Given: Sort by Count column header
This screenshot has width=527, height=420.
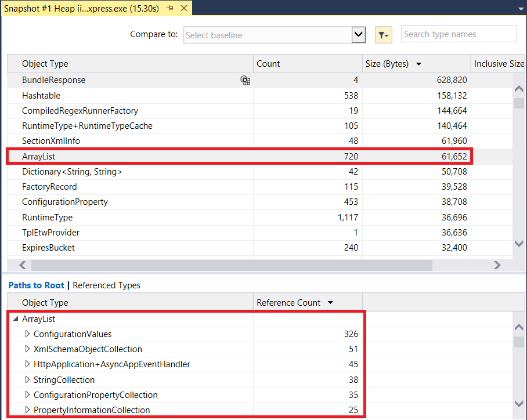Looking at the screenshot, I should [x=268, y=64].
